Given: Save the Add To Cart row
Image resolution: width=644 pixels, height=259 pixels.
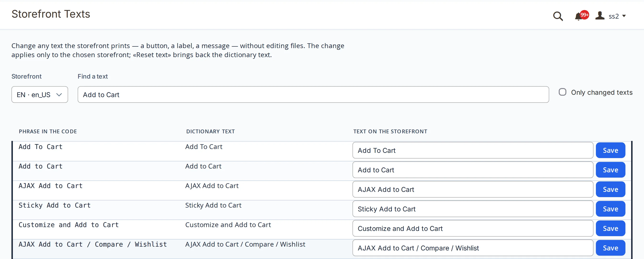Looking at the screenshot, I should pos(610,150).
